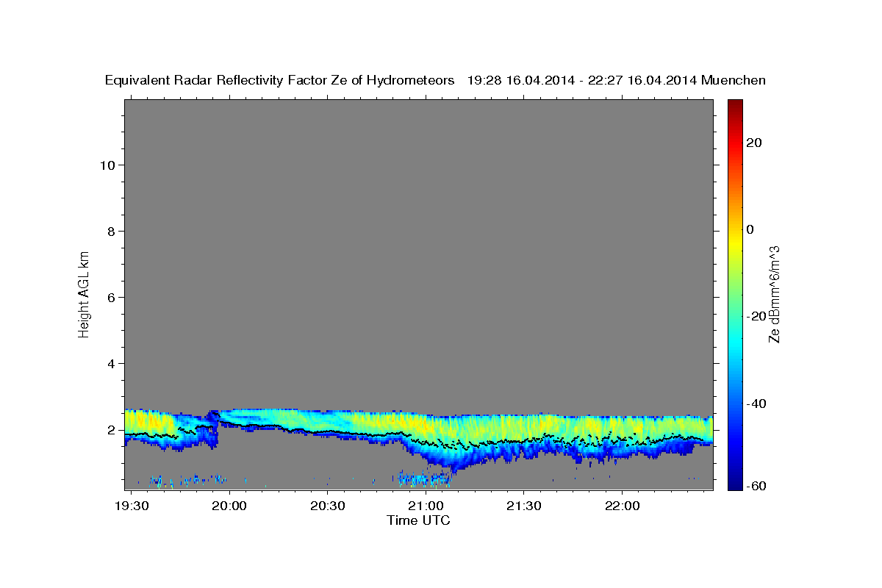Click the height tick label 4
Image resolution: width=882 pixels, height=588 pixels.
pos(110,363)
